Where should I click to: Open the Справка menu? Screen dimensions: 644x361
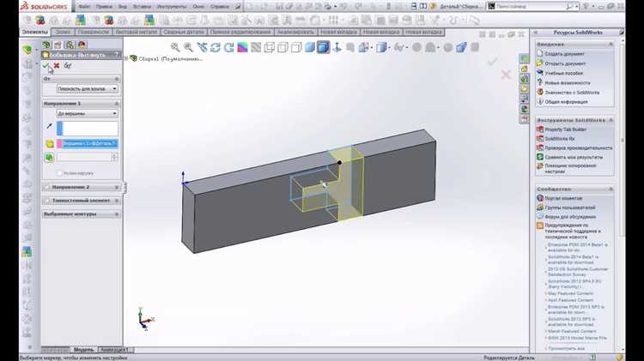tap(219, 7)
